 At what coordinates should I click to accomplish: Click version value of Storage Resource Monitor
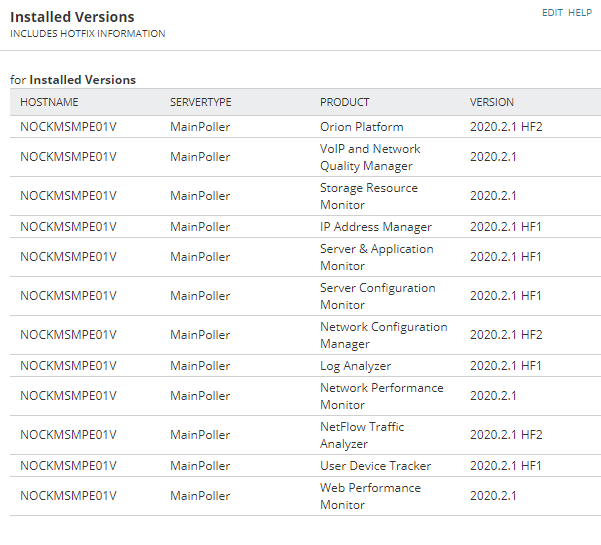tap(493, 196)
